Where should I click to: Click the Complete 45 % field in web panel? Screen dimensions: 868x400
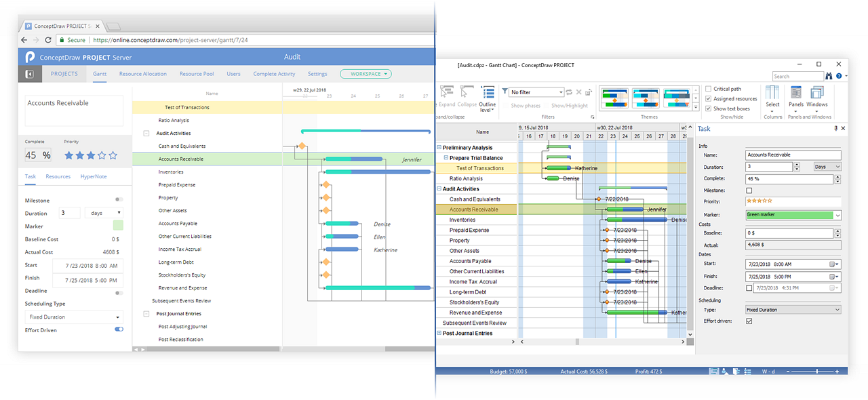(x=39, y=155)
